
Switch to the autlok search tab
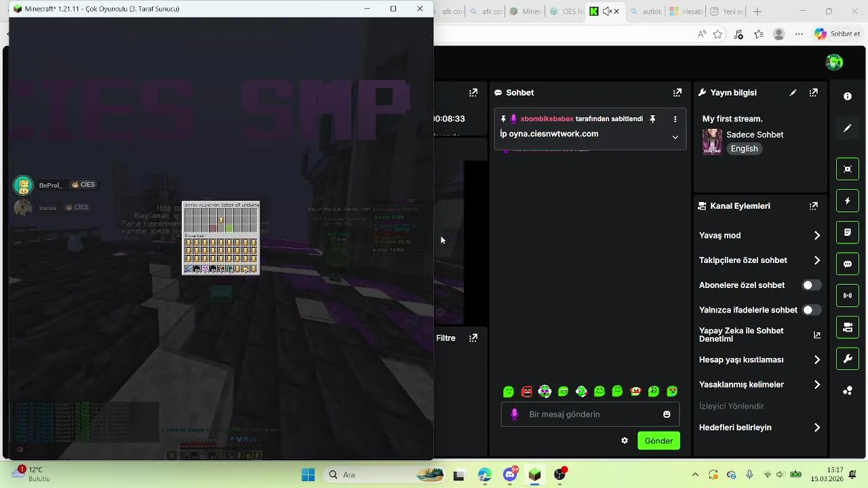(645, 12)
